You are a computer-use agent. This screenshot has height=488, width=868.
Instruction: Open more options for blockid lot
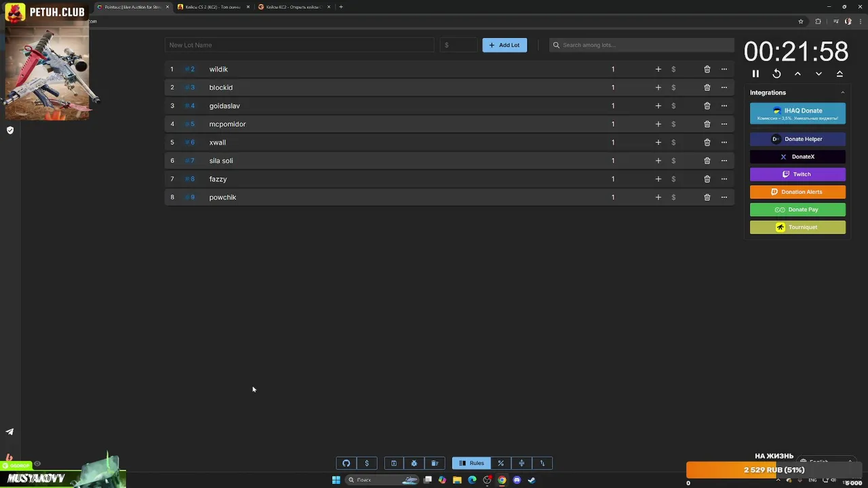pos(724,87)
